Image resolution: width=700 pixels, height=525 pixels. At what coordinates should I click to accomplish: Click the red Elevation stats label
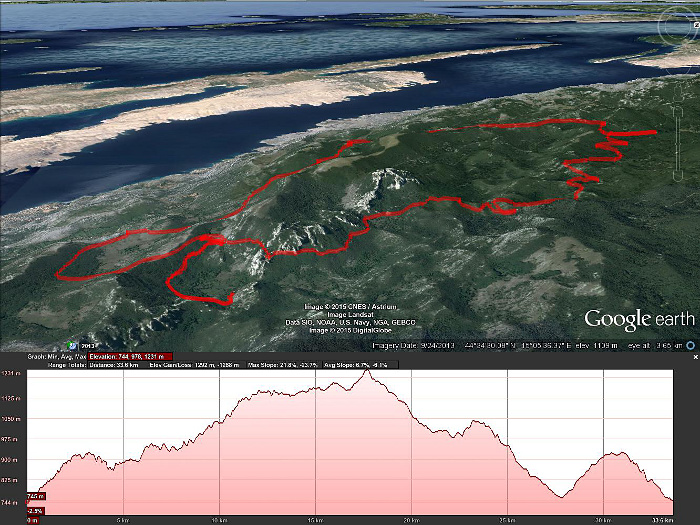[x=130, y=356]
